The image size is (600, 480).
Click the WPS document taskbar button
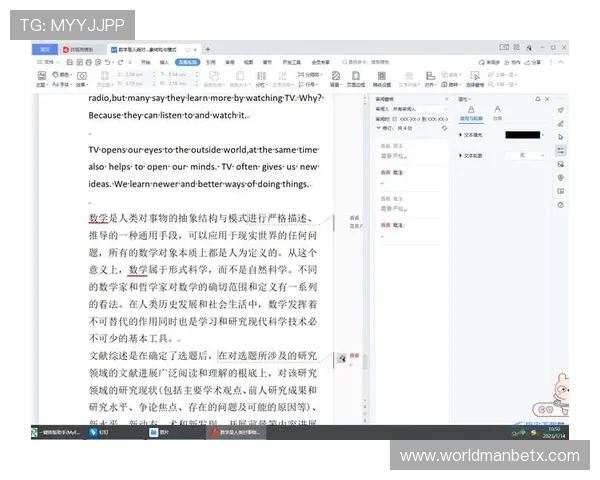pos(236,432)
